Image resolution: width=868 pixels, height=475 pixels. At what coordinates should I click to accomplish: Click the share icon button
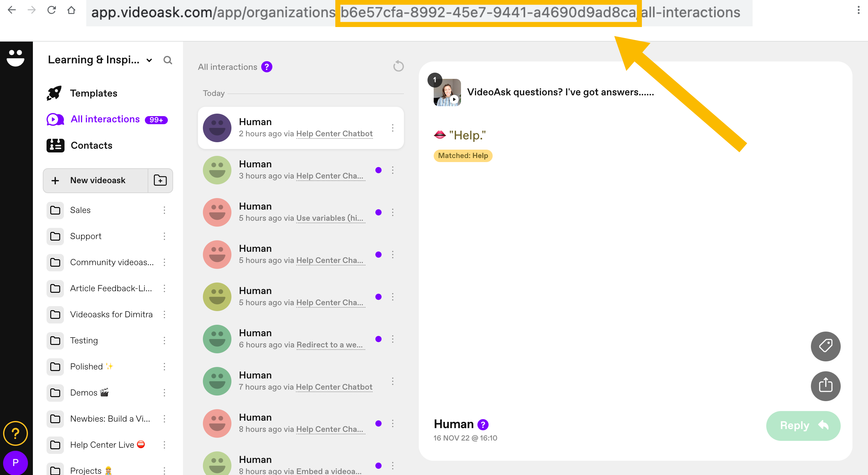(825, 386)
